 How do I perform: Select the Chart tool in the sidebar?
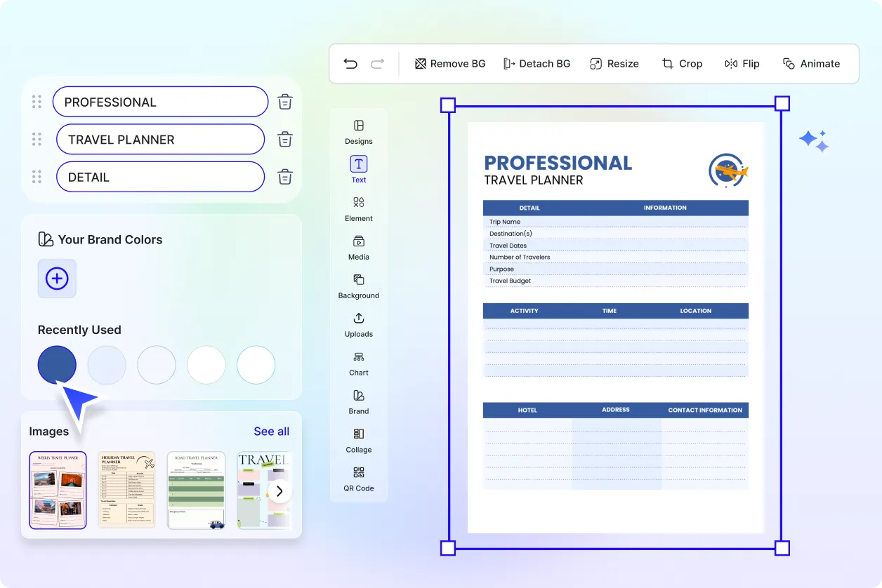358,363
